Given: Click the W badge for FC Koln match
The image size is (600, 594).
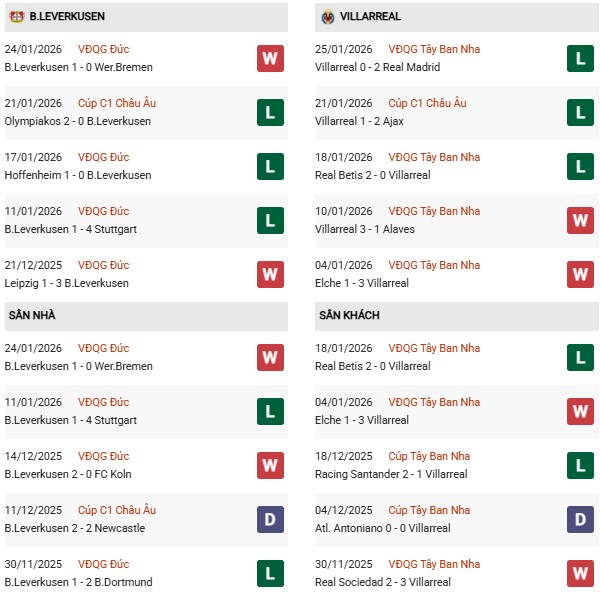Looking at the screenshot, I should click(269, 466).
